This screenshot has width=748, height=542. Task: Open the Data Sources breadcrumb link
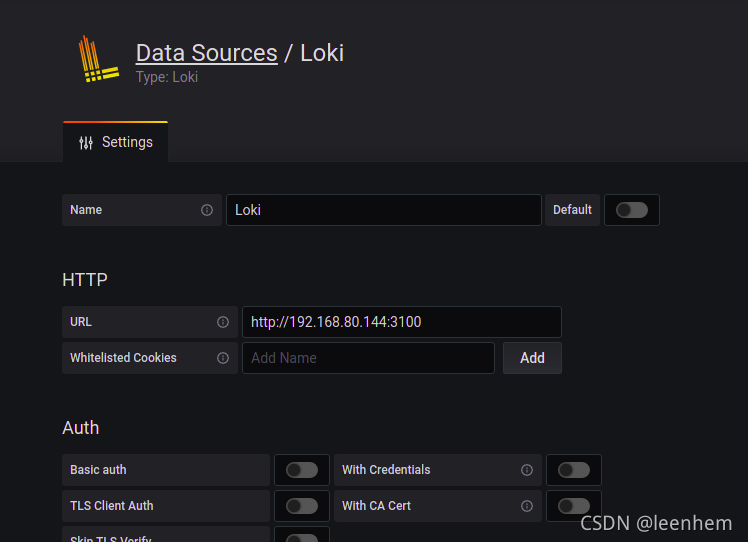click(x=207, y=52)
